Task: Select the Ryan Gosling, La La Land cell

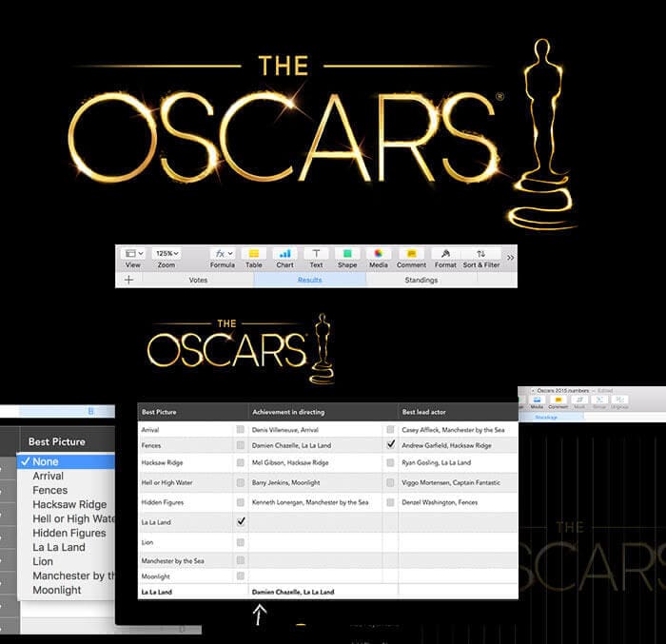Action: pos(459,462)
